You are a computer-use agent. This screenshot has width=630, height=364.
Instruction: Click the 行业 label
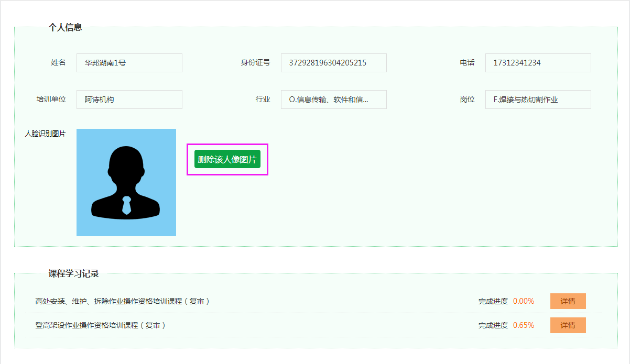[263, 100]
